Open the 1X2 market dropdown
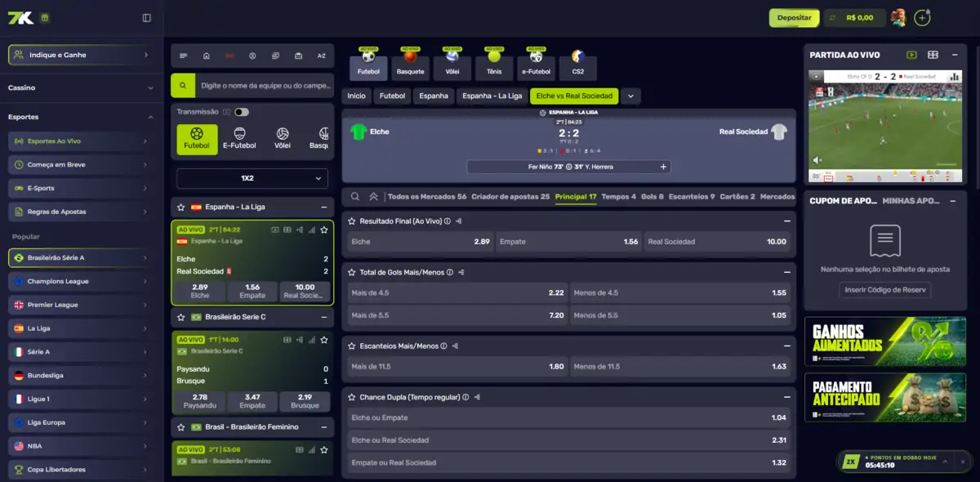Viewport: 980px width, 482px height. 252,178
